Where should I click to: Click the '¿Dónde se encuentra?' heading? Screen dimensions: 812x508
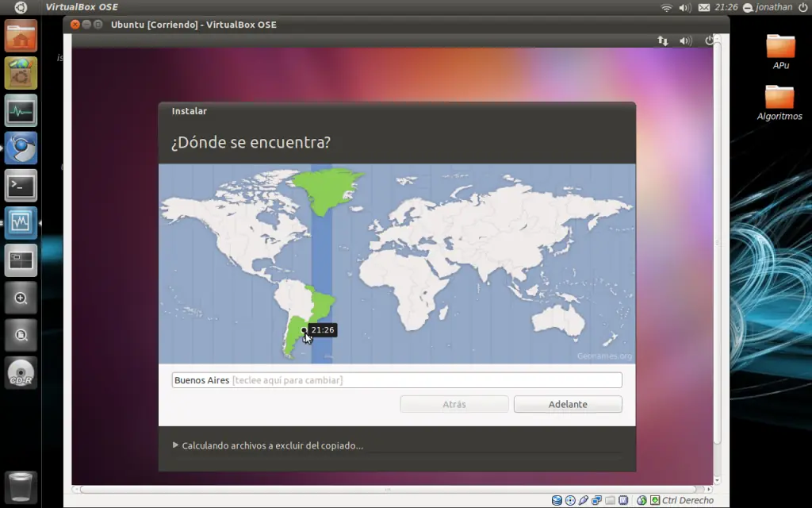(x=251, y=142)
